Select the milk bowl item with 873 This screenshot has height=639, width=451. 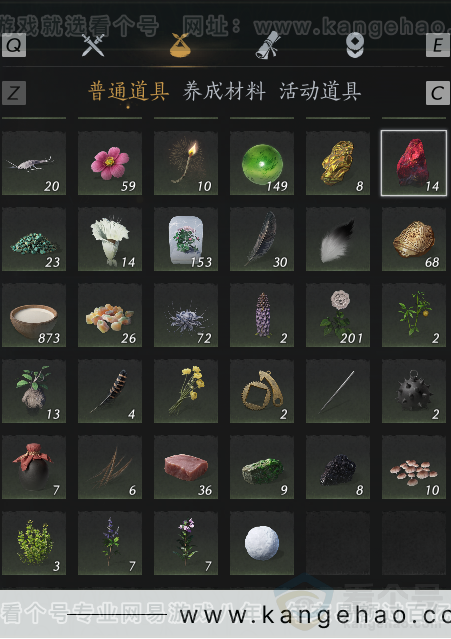pos(34,315)
